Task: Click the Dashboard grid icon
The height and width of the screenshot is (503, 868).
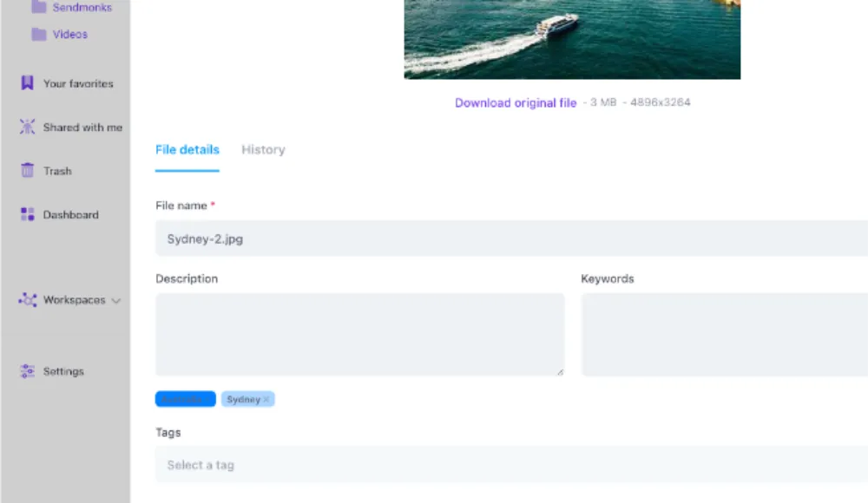Action: click(x=27, y=214)
